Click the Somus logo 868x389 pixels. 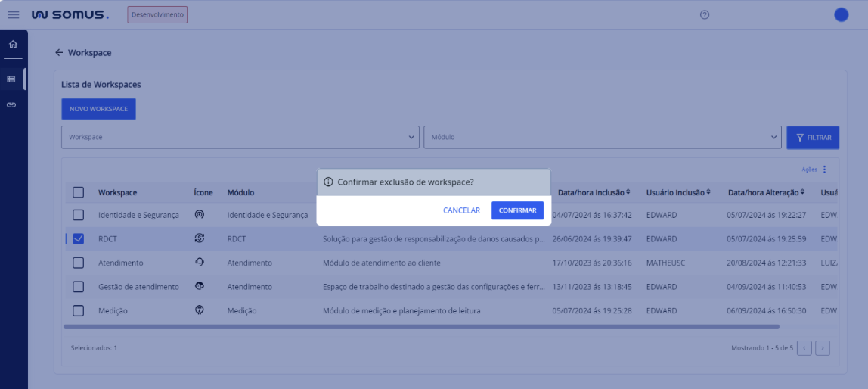point(70,15)
